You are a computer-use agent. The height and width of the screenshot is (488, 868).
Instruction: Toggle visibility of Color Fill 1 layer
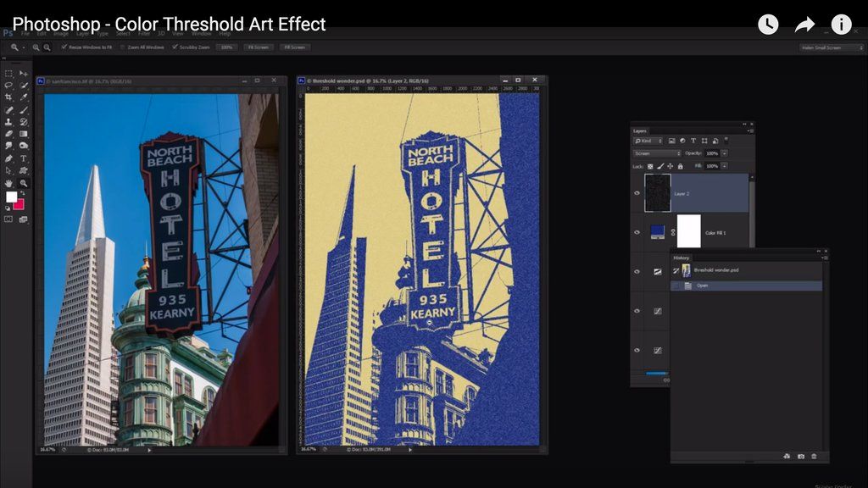point(637,232)
